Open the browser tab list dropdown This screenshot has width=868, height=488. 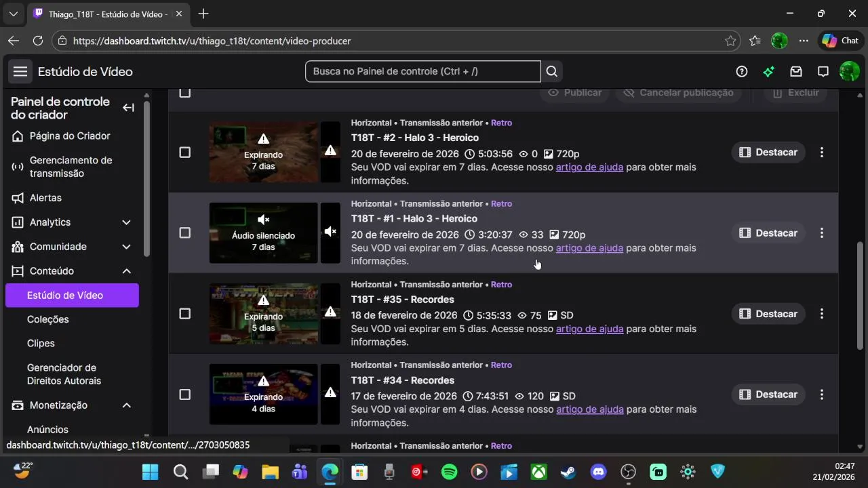click(13, 14)
